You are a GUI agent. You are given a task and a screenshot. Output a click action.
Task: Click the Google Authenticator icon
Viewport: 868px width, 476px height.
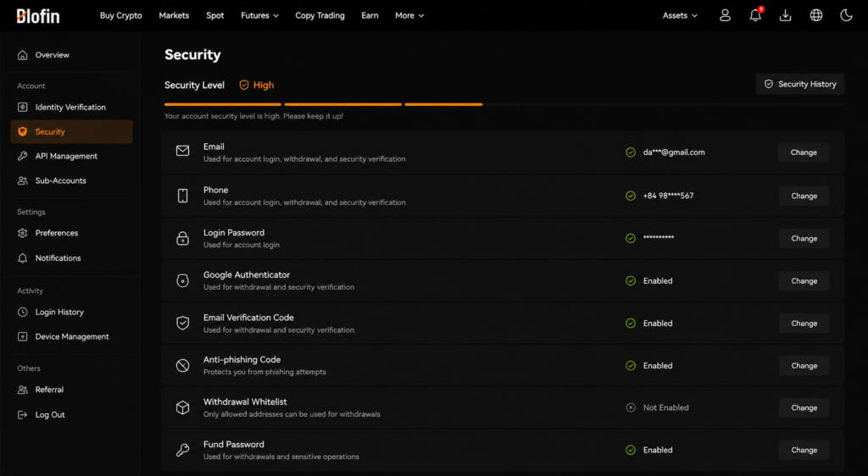[x=183, y=281]
